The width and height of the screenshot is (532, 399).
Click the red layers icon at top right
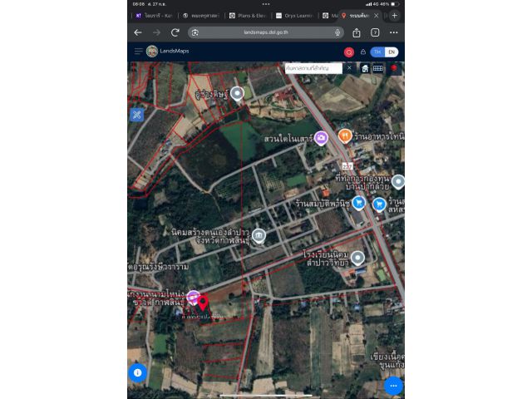(394, 68)
